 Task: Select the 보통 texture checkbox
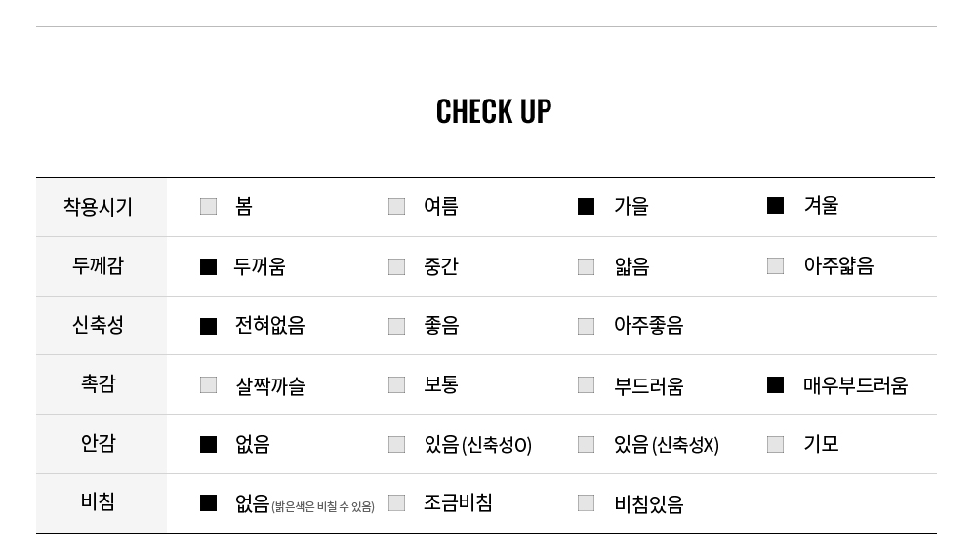396,384
